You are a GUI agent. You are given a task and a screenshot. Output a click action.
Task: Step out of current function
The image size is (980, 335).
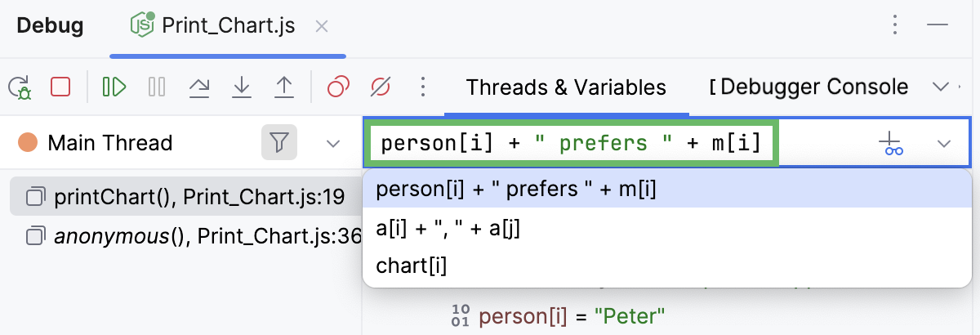(x=283, y=87)
